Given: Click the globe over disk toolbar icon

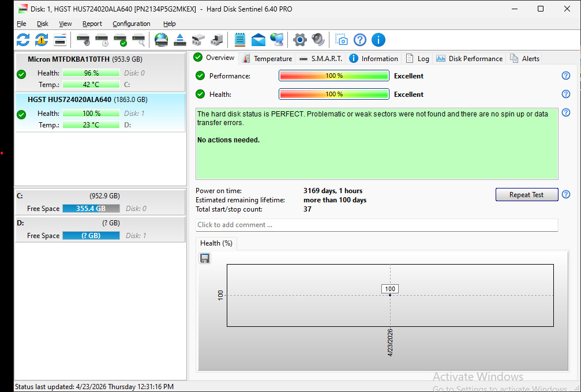Looking at the screenshot, I should pos(161,40).
